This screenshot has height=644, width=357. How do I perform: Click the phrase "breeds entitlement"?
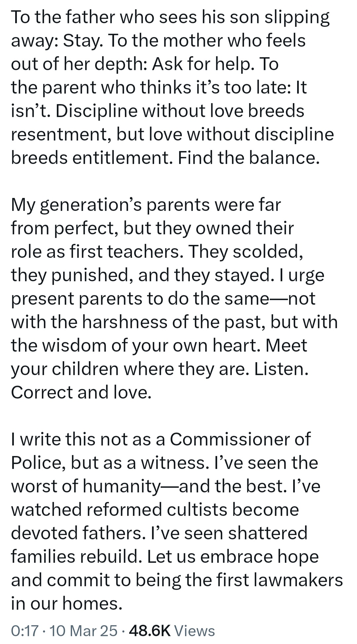coord(91,158)
